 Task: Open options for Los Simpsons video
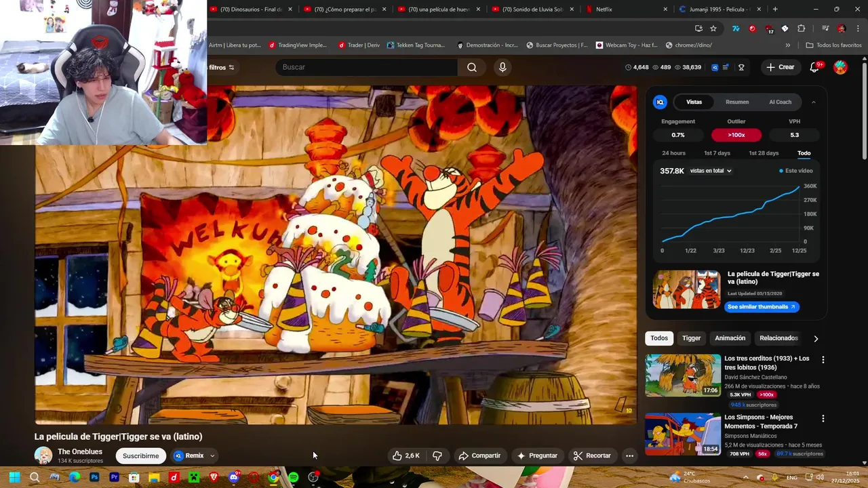click(823, 419)
